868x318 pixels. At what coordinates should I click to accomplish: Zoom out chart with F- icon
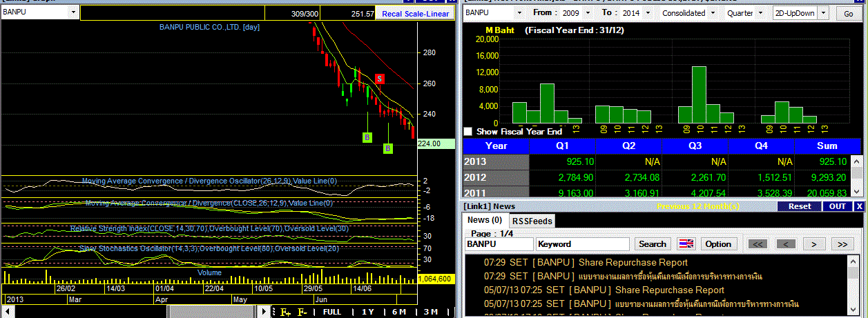302,312
